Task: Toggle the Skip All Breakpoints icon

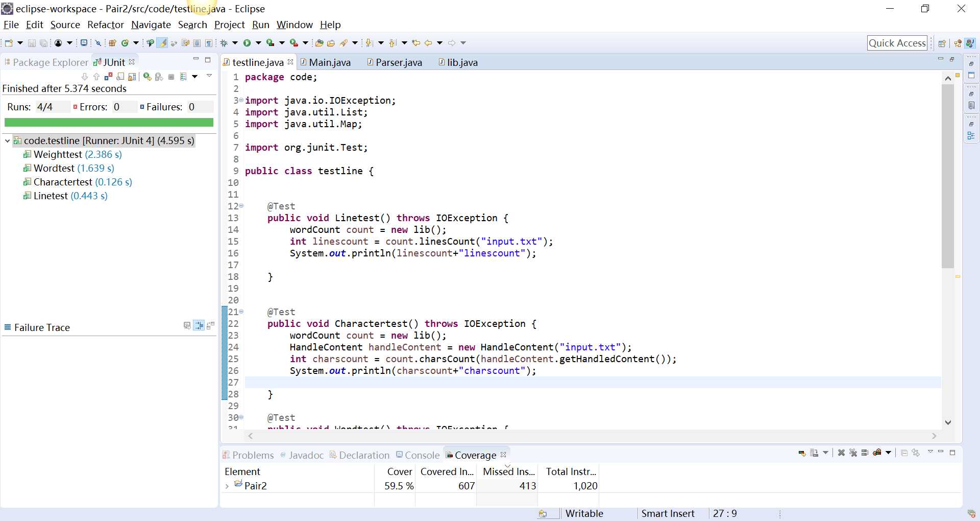Action: tap(98, 43)
